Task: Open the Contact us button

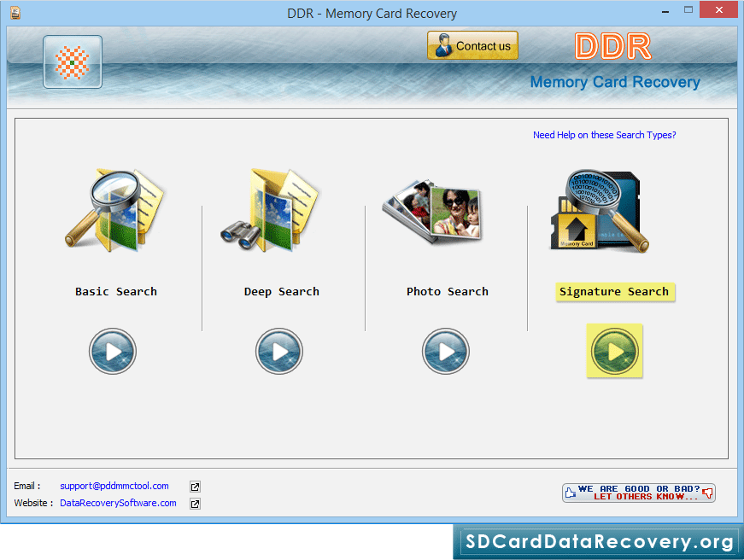Action: [472, 45]
